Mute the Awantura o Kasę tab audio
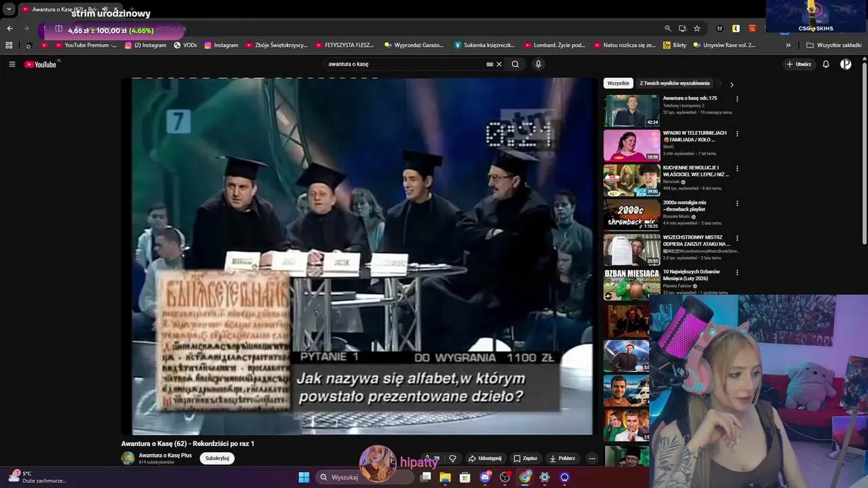 pyautogui.click(x=104, y=9)
